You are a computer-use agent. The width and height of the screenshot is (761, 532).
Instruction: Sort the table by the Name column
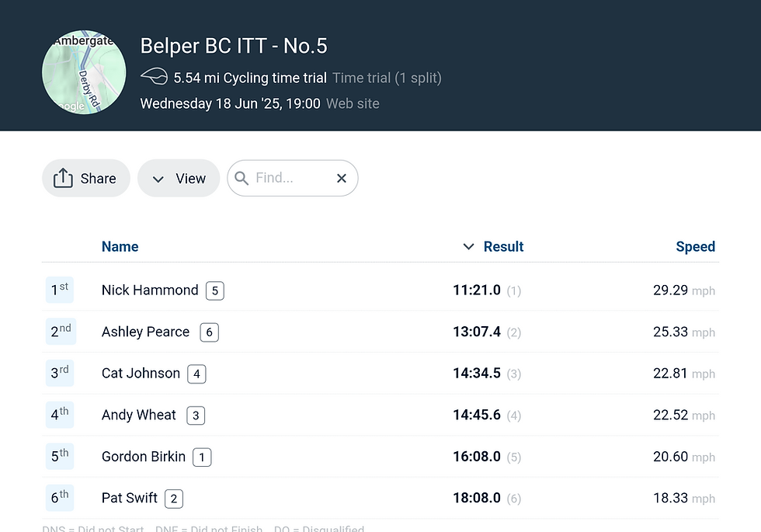(x=120, y=247)
